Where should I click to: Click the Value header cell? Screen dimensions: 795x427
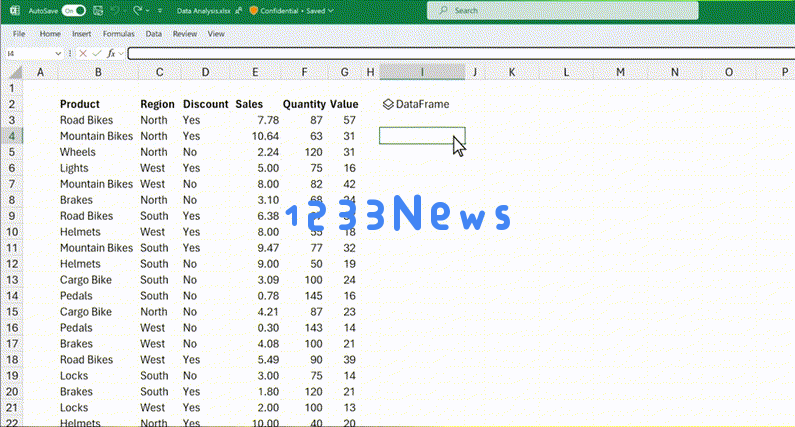pos(344,104)
